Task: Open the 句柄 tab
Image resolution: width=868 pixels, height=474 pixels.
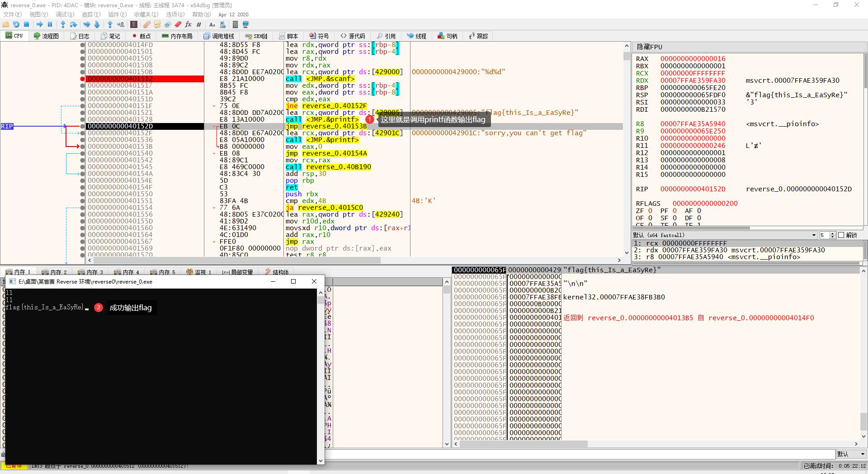Action: pyautogui.click(x=448, y=36)
